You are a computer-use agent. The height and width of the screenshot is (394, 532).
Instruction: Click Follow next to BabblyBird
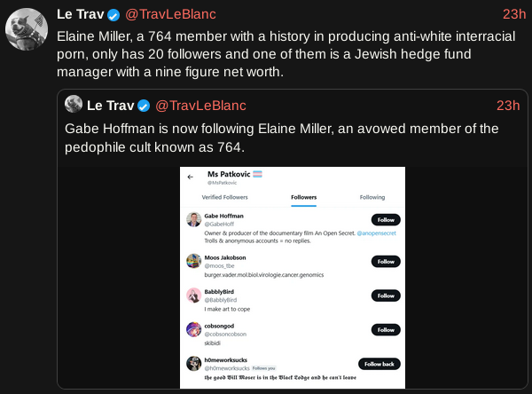click(385, 295)
